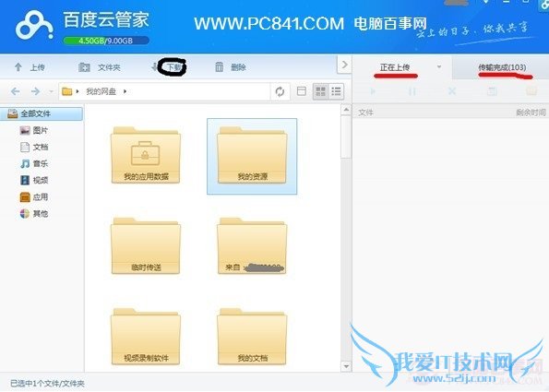
Task: Switch to the 正在上传 tab
Action: 395,67
